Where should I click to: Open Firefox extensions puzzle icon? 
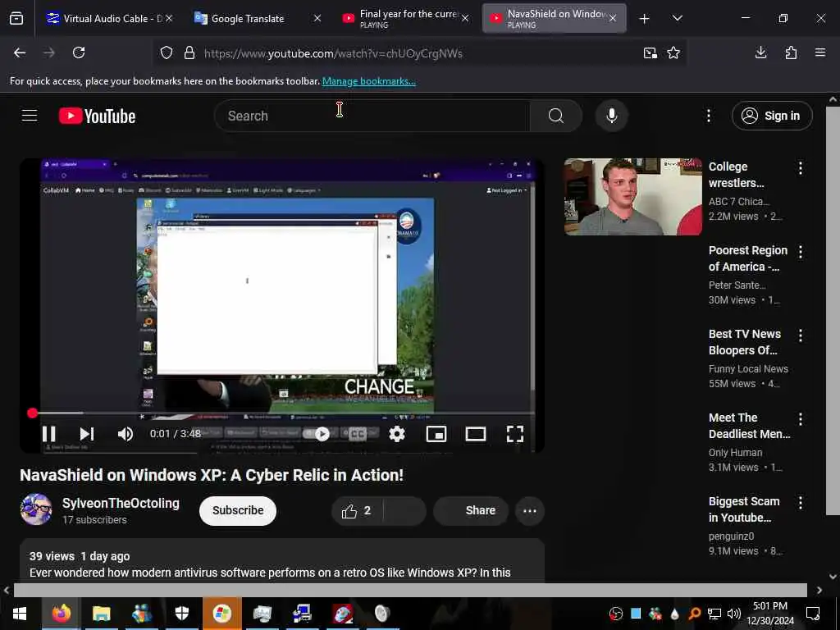[x=791, y=52]
